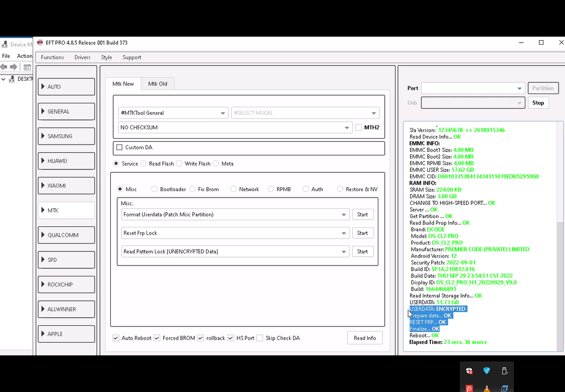Viewport: 565px width, 392px height.
Task: Choose the Meta mode radio button
Action: [216, 164]
